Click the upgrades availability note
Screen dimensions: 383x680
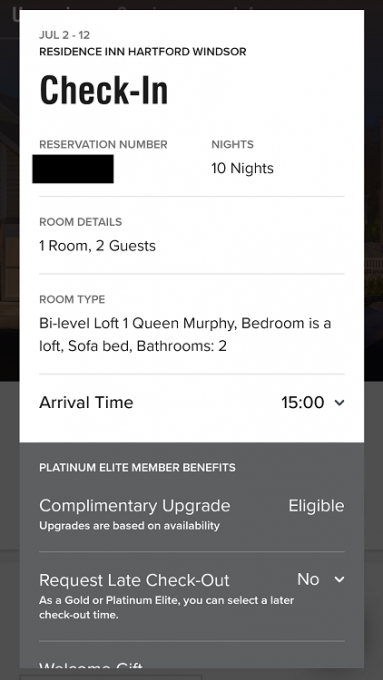click(129, 526)
